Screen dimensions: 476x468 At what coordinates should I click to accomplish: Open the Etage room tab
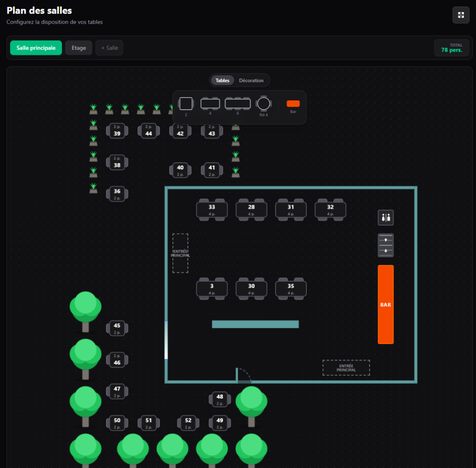(x=79, y=48)
